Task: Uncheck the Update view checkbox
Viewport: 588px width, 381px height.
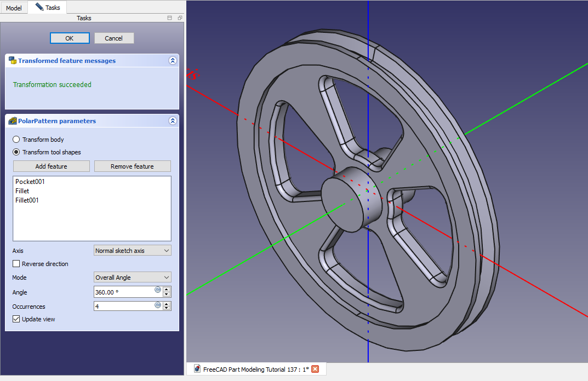Action: tap(16, 319)
